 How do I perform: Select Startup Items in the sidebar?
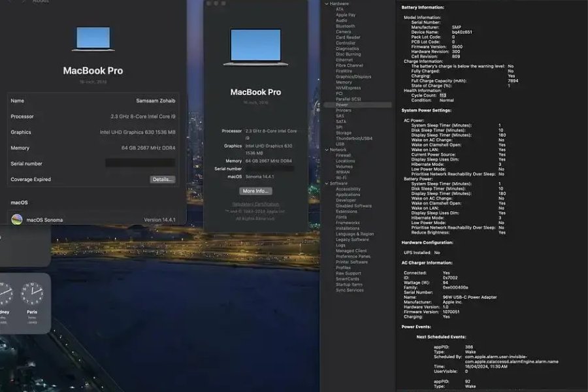tap(349, 285)
